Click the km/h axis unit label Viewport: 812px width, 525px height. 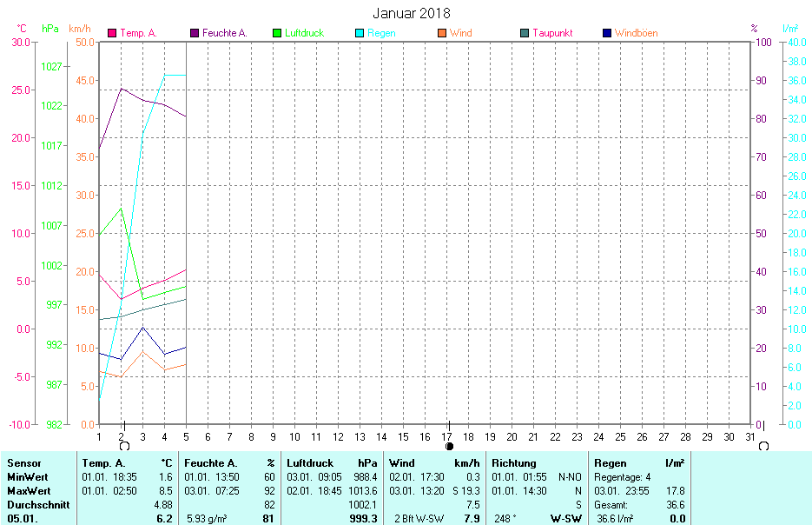pos(80,29)
